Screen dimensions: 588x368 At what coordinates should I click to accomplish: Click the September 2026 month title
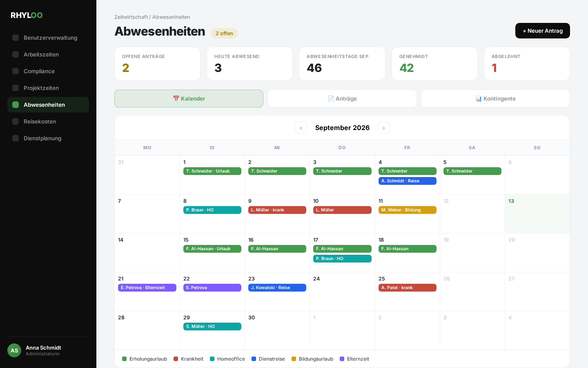[x=342, y=128]
